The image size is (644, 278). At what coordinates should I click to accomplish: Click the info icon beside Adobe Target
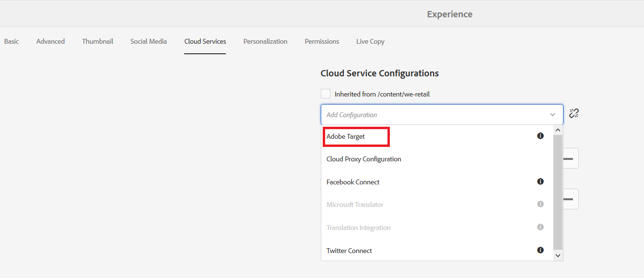(540, 136)
